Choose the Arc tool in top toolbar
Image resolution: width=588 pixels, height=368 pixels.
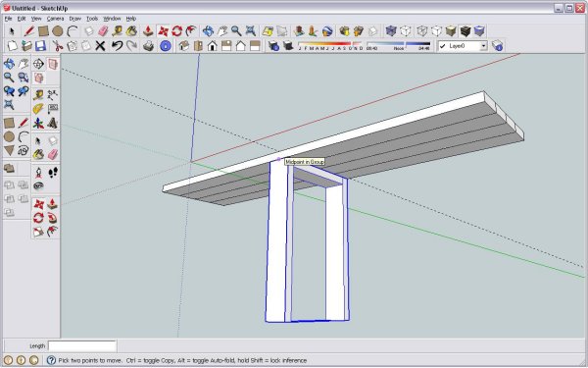tap(72, 31)
